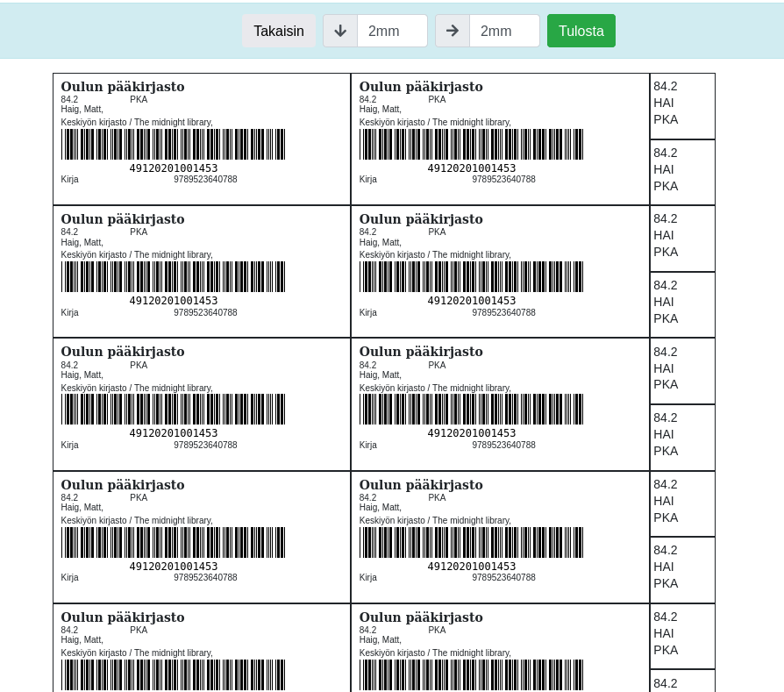
Task: Click the down arrow margin icon
Action: (x=340, y=31)
